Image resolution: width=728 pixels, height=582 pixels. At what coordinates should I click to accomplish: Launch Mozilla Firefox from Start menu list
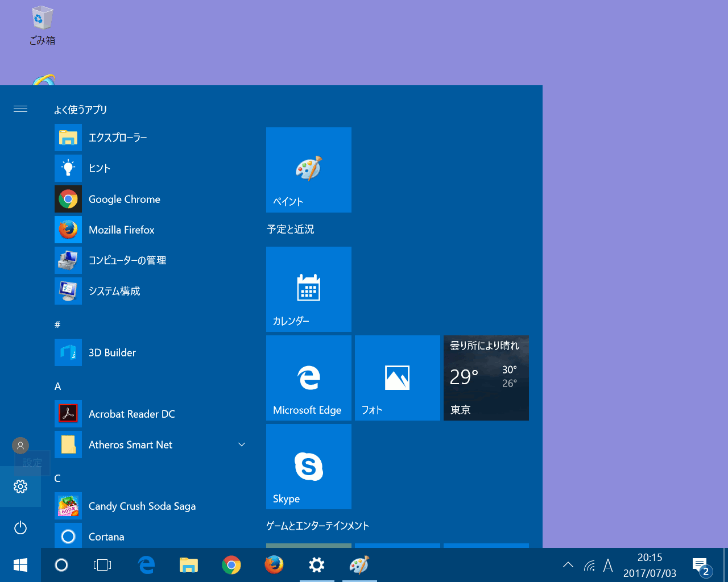click(151, 230)
